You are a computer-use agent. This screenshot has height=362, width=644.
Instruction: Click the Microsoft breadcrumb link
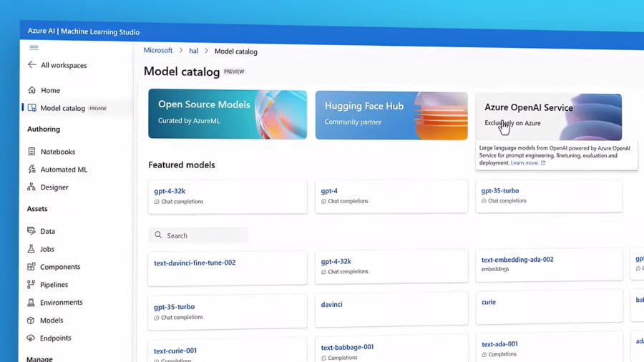click(158, 50)
